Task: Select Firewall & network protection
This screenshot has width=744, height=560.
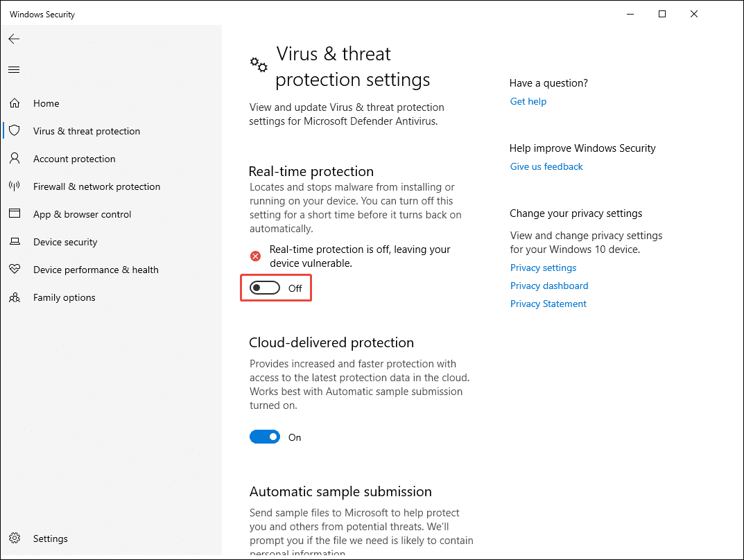Action: 15,186
